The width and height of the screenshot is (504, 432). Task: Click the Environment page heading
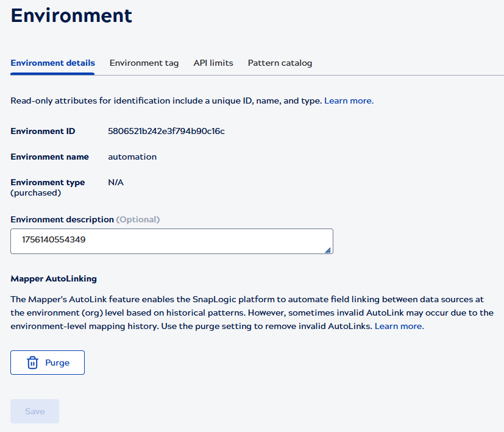(71, 15)
